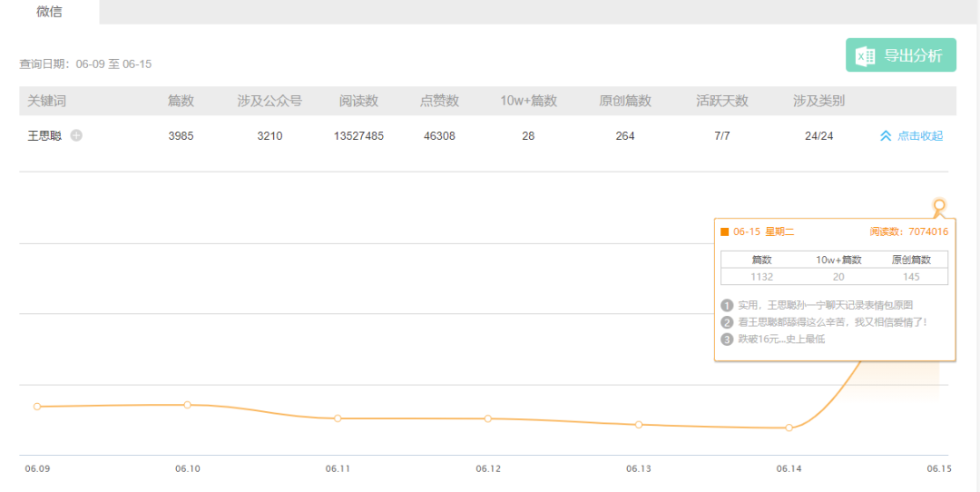Image resolution: width=980 pixels, height=492 pixels.
Task: Click the double chevron collapse icon
Action: coord(886,136)
